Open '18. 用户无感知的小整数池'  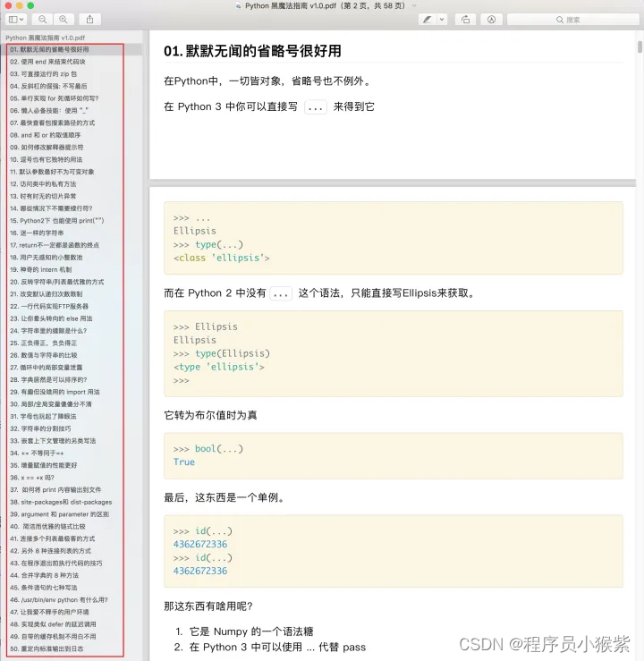pos(47,257)
